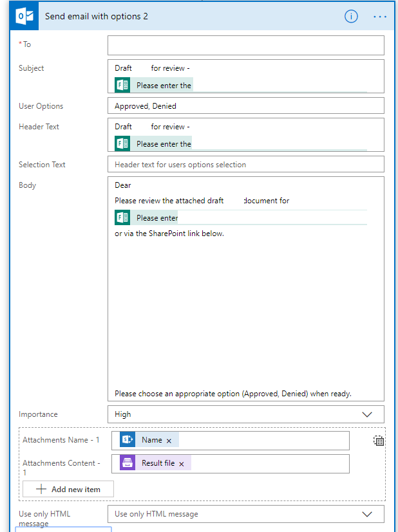Click the Name token text in attachments

point(152,440)
